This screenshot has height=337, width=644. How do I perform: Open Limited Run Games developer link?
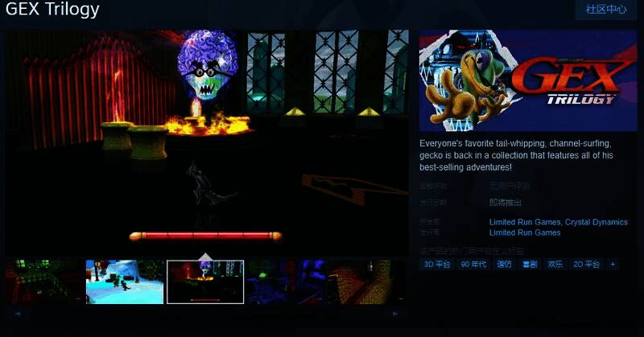pyautogui.click(x=525, y=222)
